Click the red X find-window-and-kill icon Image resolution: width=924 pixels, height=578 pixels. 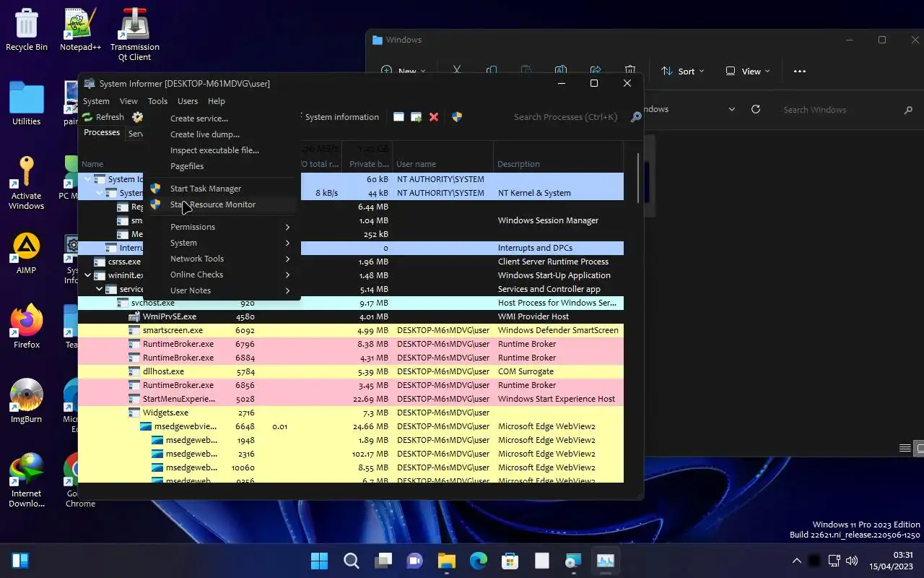click(434, 117)
